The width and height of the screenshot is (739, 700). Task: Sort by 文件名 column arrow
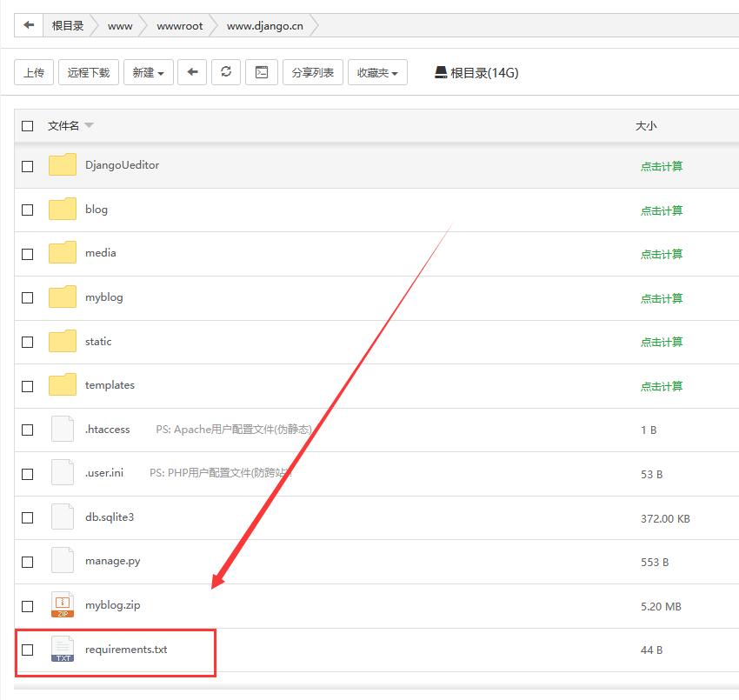89,126
